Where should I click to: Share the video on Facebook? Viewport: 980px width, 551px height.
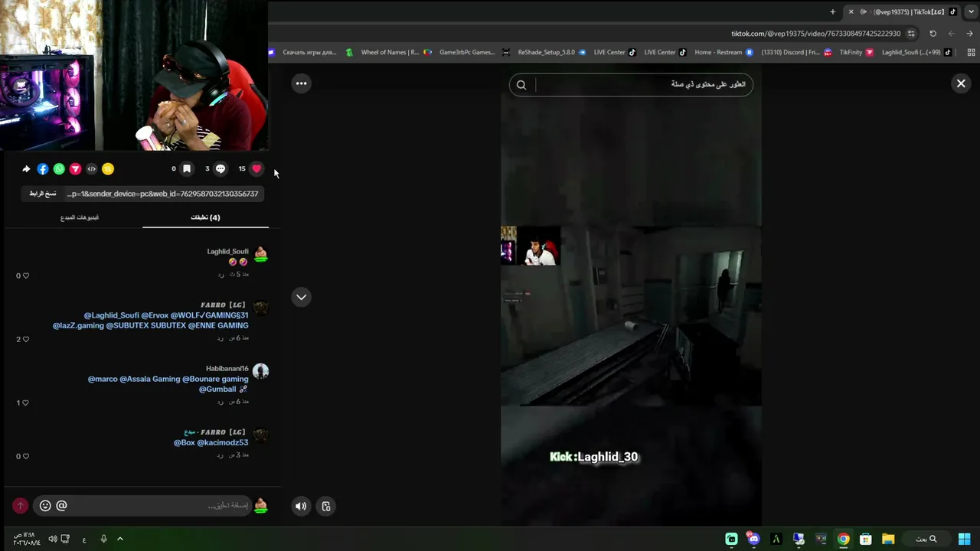43,169
